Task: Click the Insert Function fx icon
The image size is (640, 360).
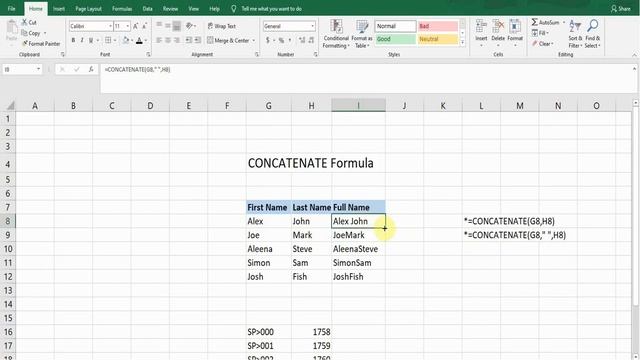Action: click(91, 69)
